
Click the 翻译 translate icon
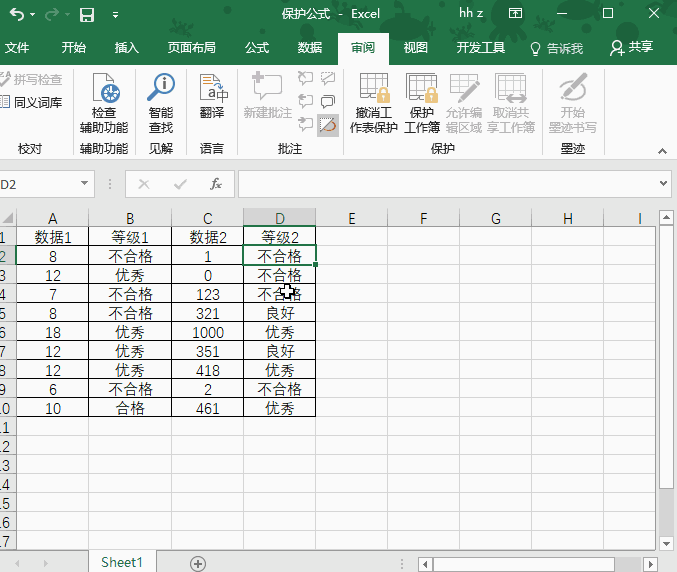click(212, 97)
